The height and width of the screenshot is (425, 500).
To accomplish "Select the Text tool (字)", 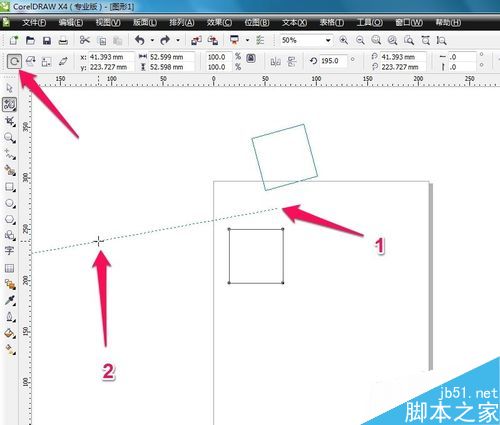I will [x=9, y=250].
